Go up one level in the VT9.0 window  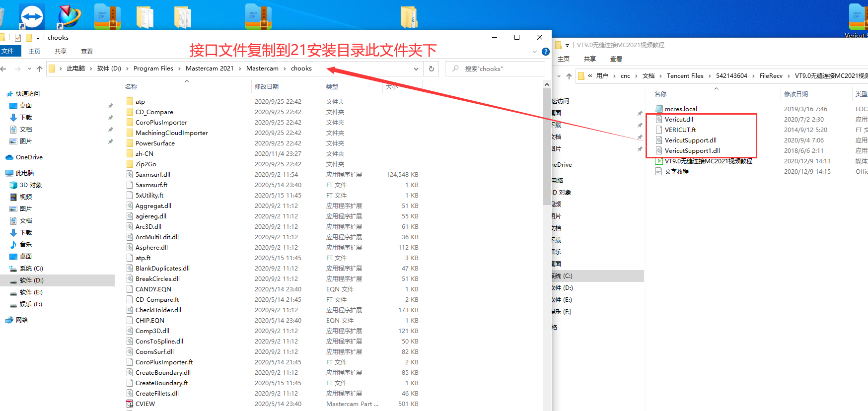click(569, 76)
